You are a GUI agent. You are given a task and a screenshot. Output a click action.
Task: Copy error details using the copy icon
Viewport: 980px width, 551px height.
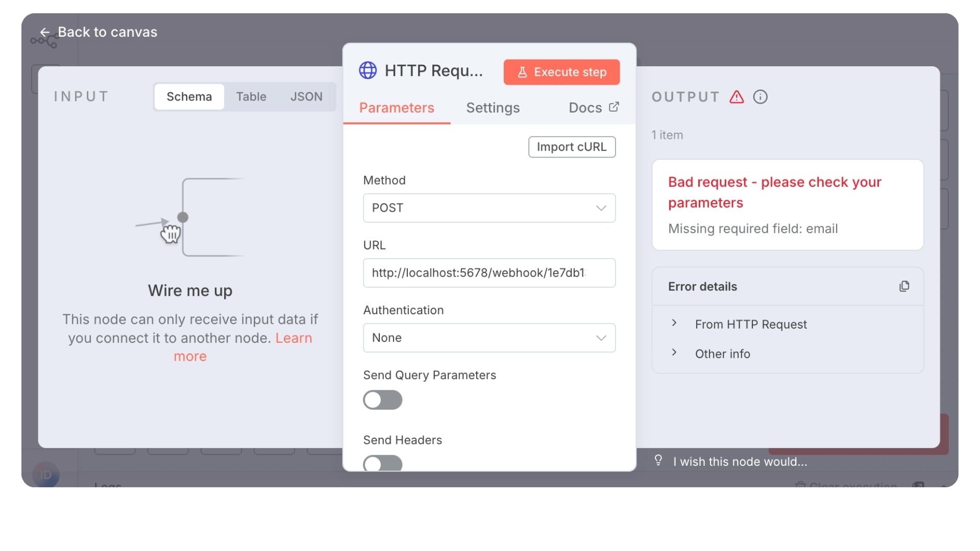coord(904,286)
